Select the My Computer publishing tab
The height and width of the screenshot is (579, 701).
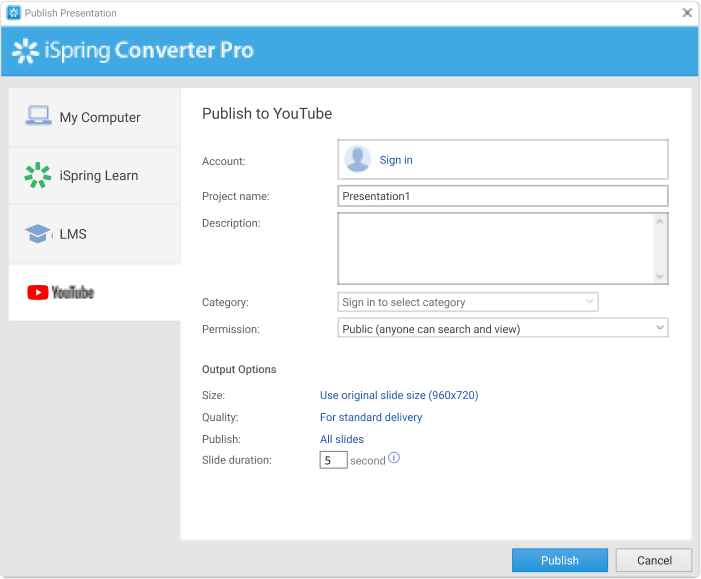[x=95, y=117]
